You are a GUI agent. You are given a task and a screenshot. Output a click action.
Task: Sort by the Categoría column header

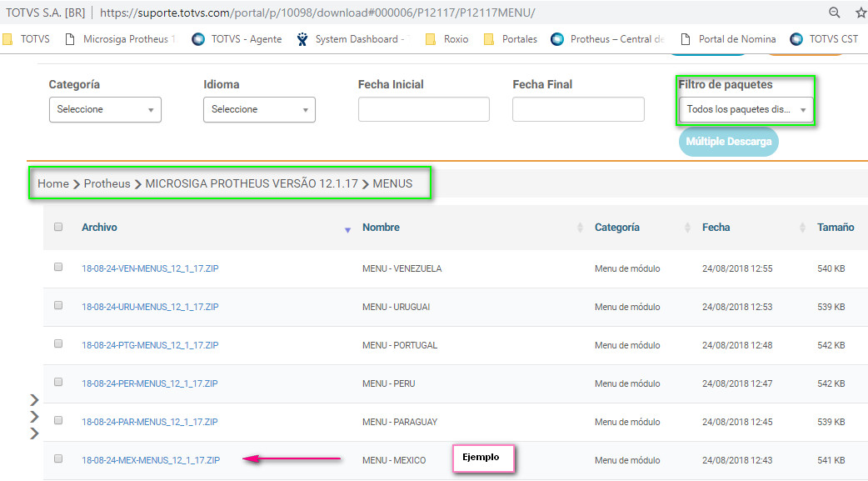616,228
